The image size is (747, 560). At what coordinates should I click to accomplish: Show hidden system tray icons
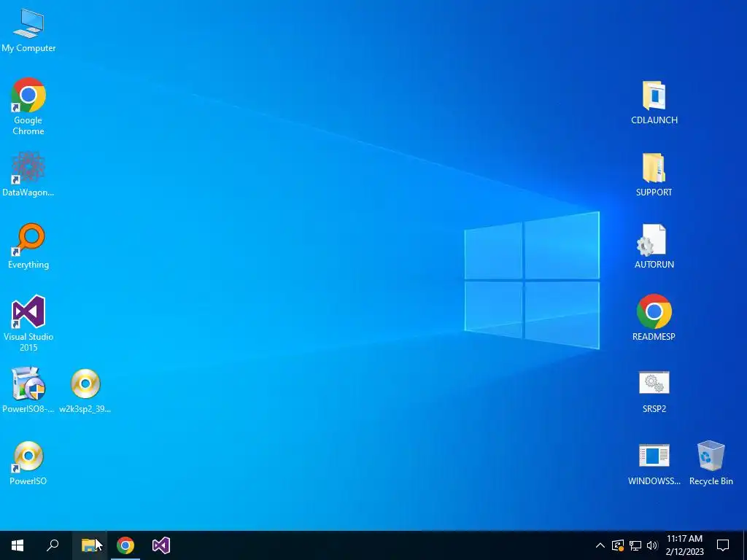[600, 545]
